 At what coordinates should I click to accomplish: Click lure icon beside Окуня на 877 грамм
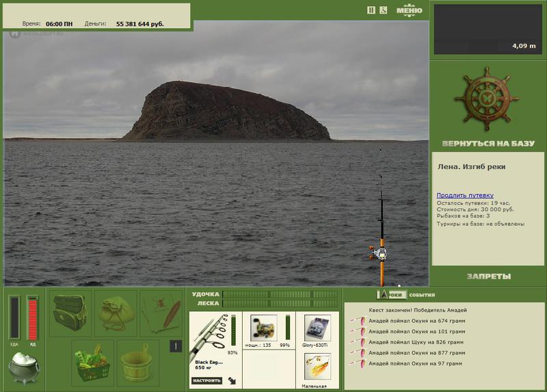(358, 352)
